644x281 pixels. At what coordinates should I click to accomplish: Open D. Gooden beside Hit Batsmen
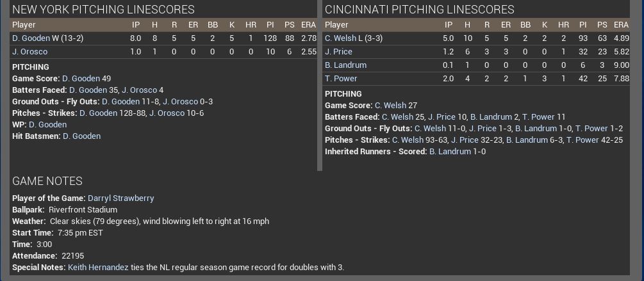click(x=81, y=136)
